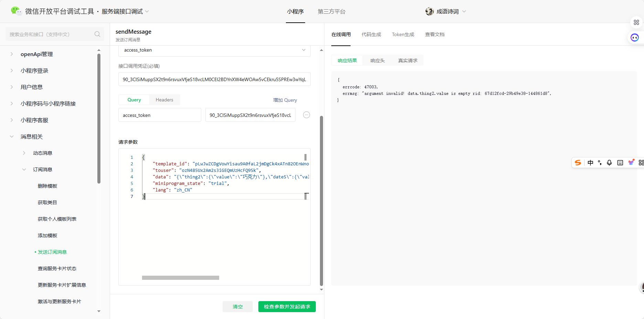Switch to the Headers tab
Viewport: 644px width, 319px height.
tap(164, 100)
